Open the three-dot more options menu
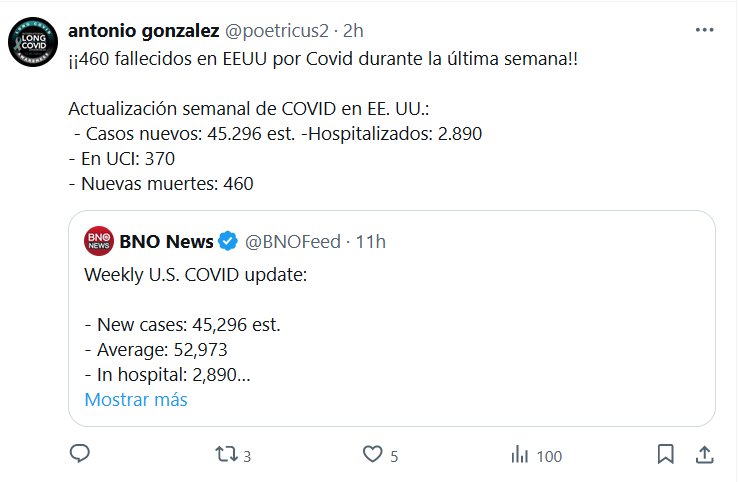740x482 pixels. [704, 31]
